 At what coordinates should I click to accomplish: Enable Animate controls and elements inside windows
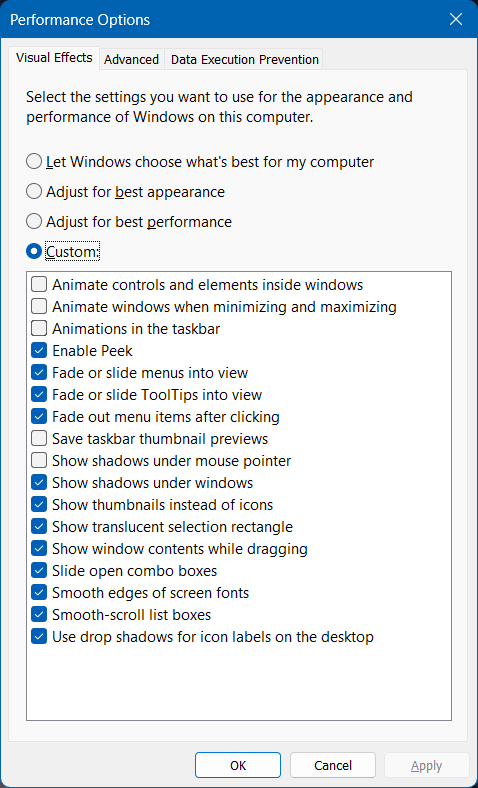point(39,284)
